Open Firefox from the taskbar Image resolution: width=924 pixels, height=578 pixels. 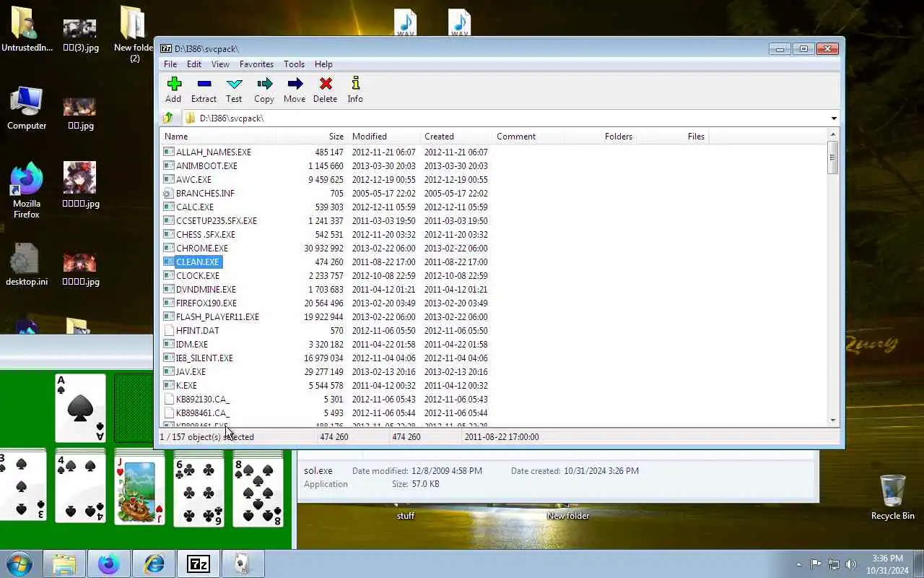point(109,564)
